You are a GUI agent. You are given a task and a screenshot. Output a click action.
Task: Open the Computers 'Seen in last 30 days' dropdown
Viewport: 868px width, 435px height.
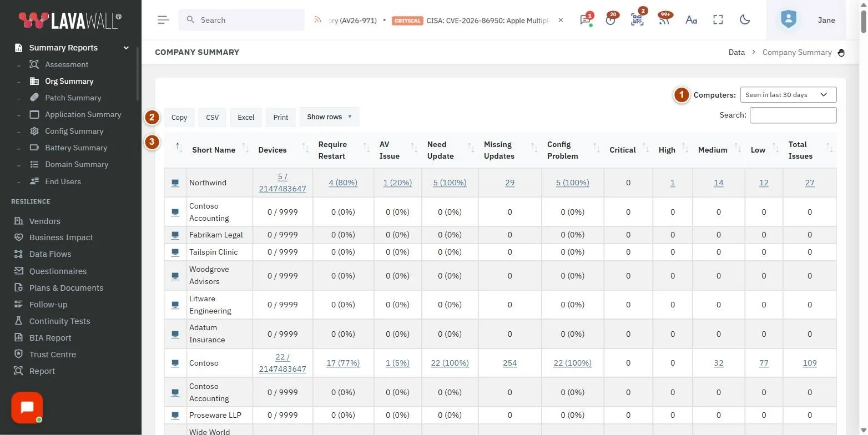point(788,95)
